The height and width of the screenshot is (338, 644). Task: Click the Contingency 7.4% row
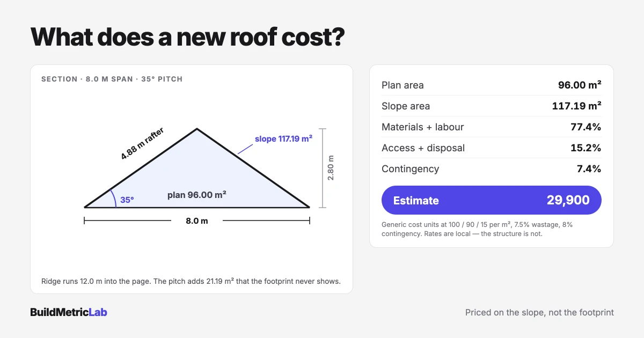click(491, 168)
